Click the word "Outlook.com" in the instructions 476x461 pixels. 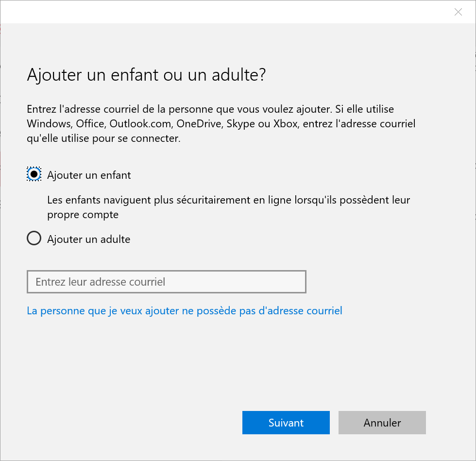point(140,123)
